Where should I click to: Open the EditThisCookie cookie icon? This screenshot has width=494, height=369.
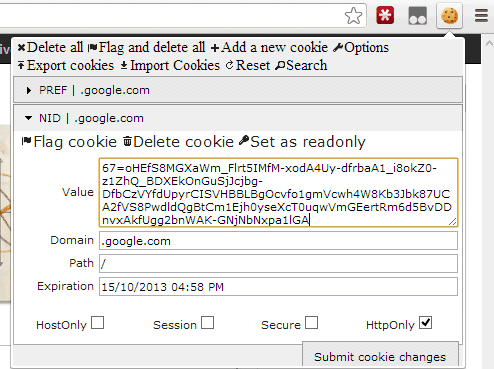tap(449, 16)
